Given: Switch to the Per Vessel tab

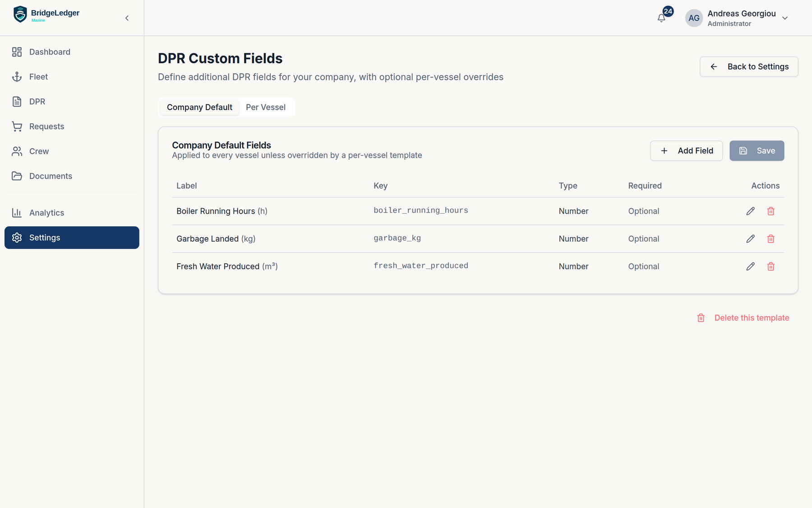Looking at the screenshot, I should [266, 107].
